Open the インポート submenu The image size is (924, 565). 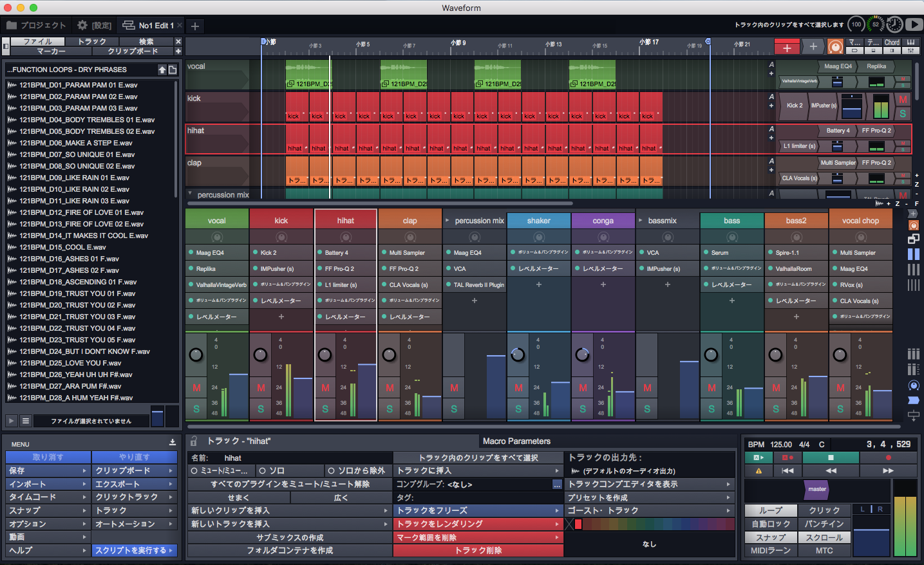coord(48,484)
